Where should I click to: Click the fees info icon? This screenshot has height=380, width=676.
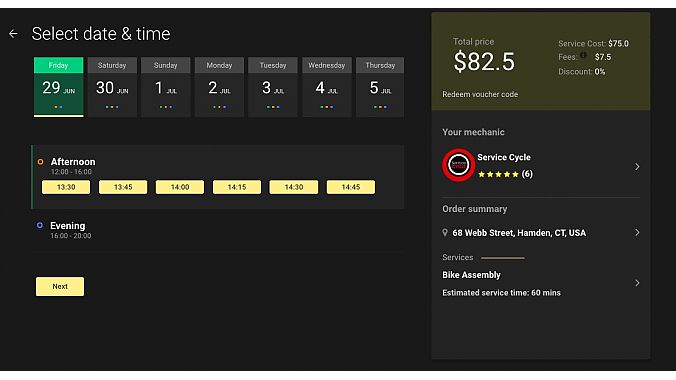click(x=583, y=55)
